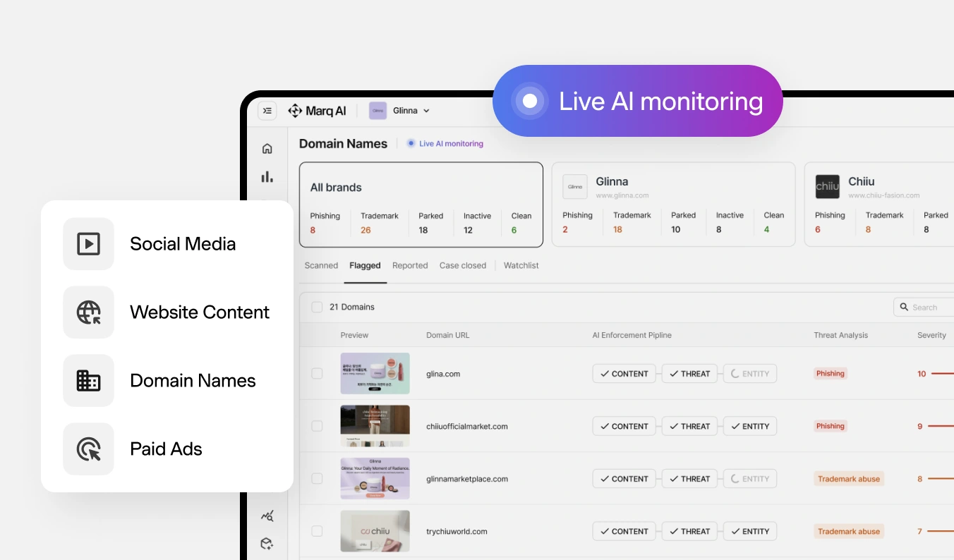Click CONTENT step for glinnamarketplace.com
Screen dimensions: 954x560
[624, 479]
